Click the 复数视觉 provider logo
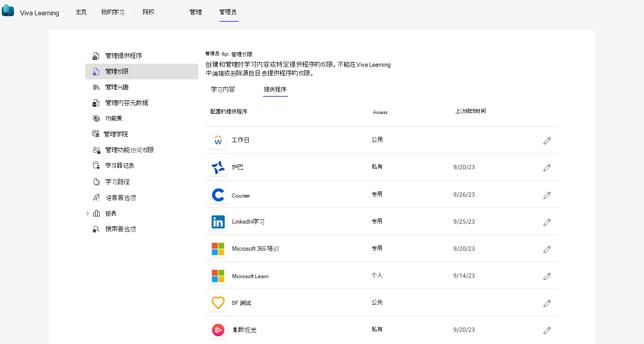This screenshot has width=644, height=344. 218,330
